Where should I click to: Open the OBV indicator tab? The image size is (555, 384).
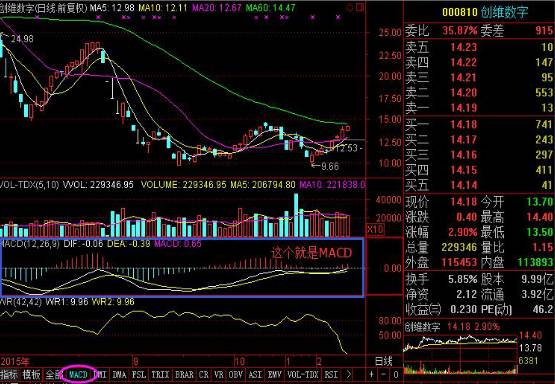(x=236, y=374)
